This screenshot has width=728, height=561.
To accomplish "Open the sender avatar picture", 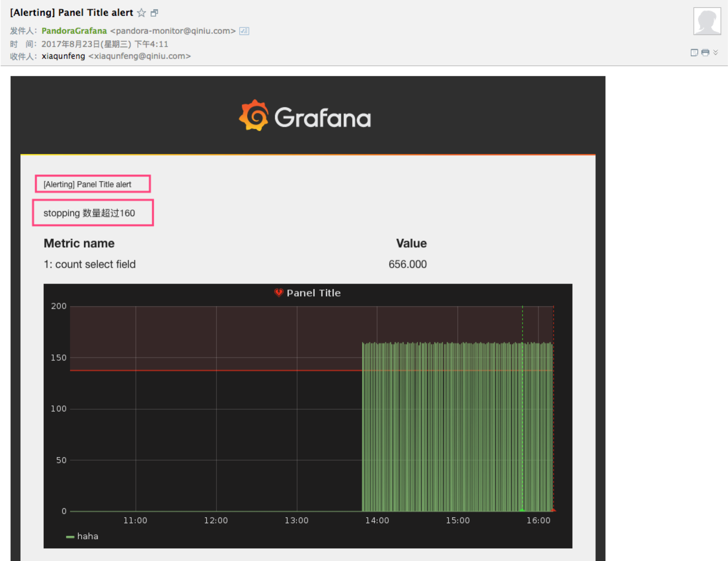I will 707,21.
